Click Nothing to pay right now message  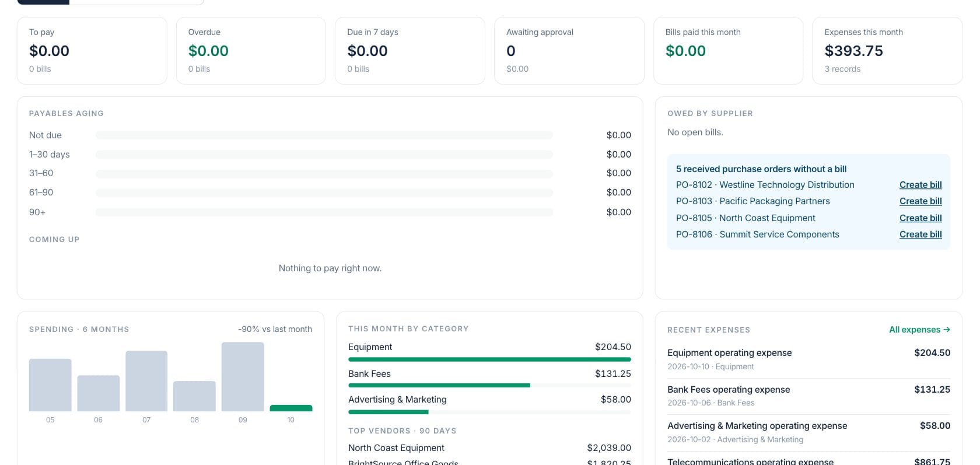pyautogui.click(x=330, y=268)
